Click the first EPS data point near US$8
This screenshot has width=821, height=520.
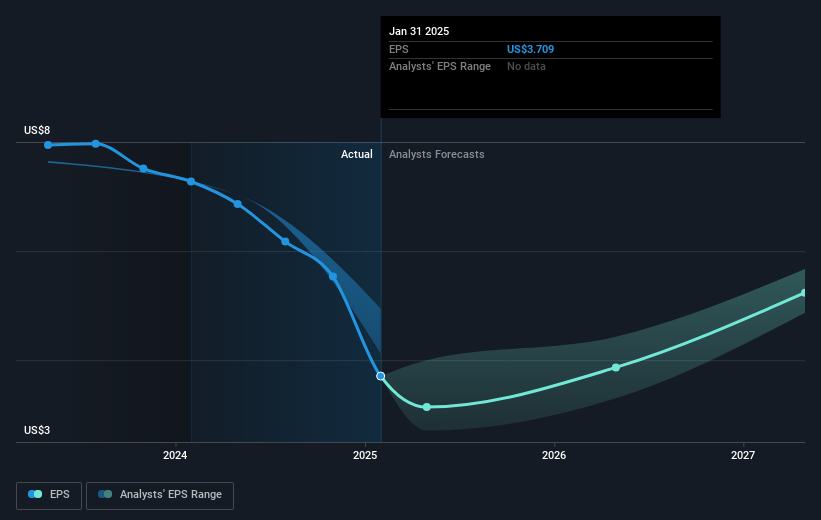[x=48, y=145]
